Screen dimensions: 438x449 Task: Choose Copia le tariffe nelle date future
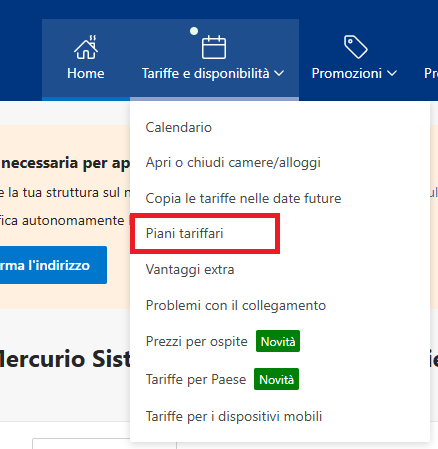pos(243,198)
